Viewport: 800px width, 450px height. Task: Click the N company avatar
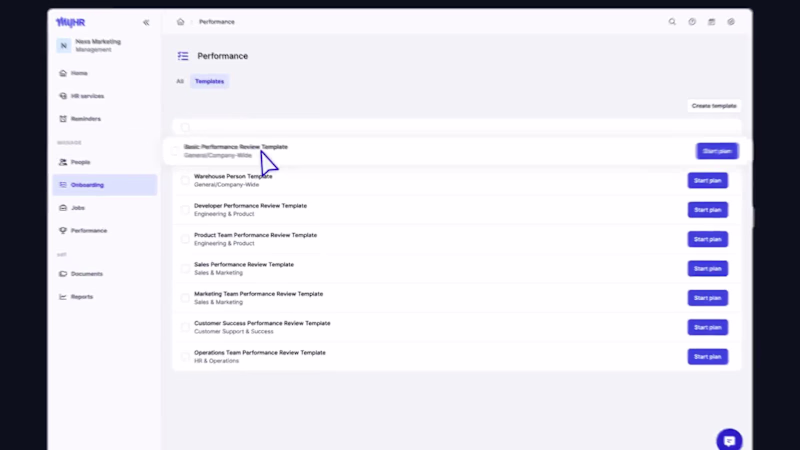click(64, 45)
